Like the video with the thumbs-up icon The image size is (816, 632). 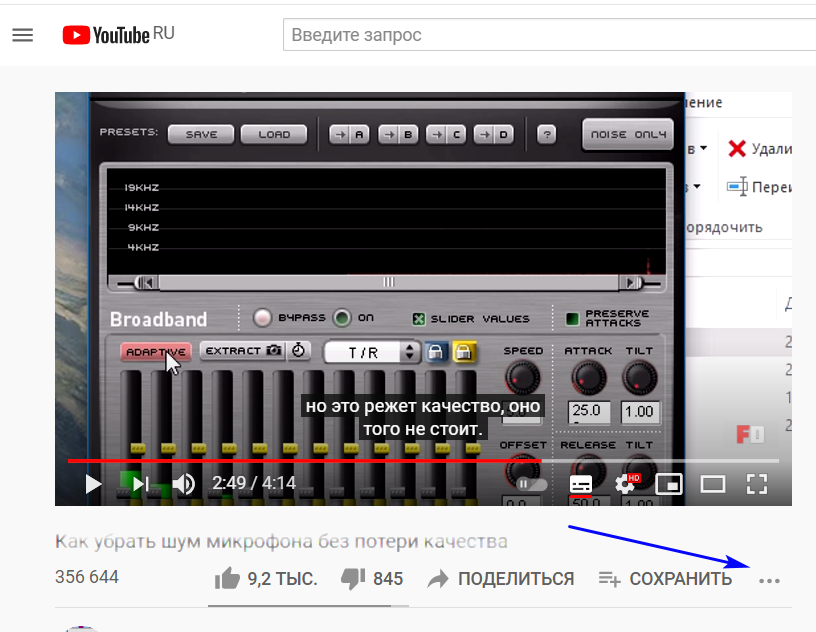coord(227,578)
